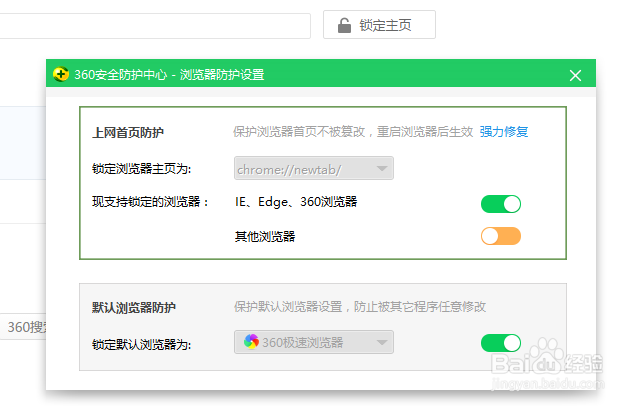Open the chrome://newtab/ homepage dropdown
The width and height of the screenshot is (641, 406).
coord(314,168)
